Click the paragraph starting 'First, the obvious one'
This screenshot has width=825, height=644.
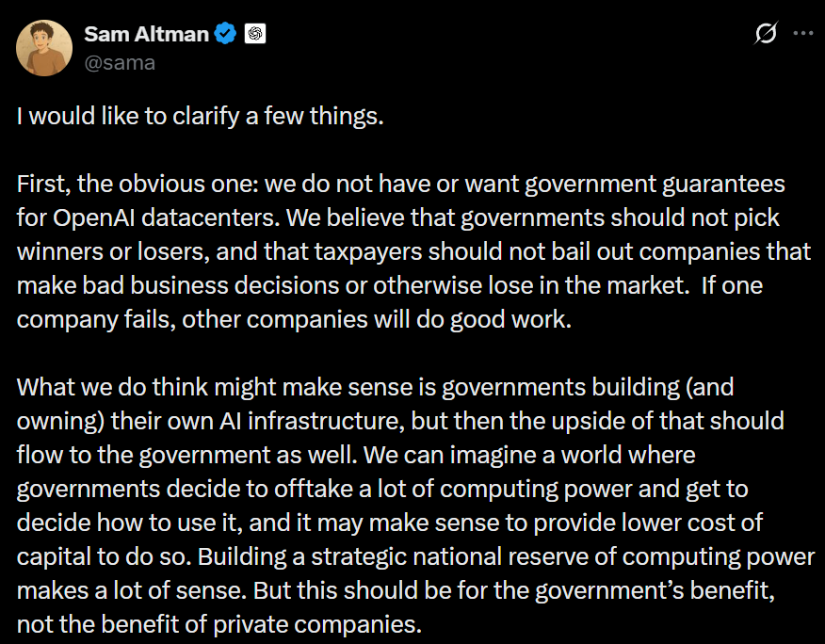[405, 250]
